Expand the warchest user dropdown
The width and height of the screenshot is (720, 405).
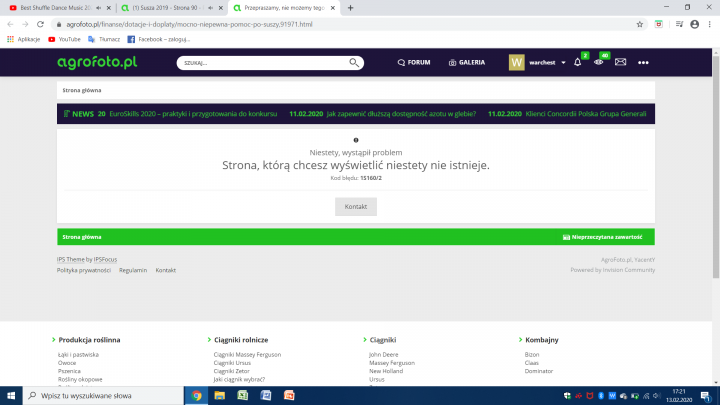click(553, 63)
